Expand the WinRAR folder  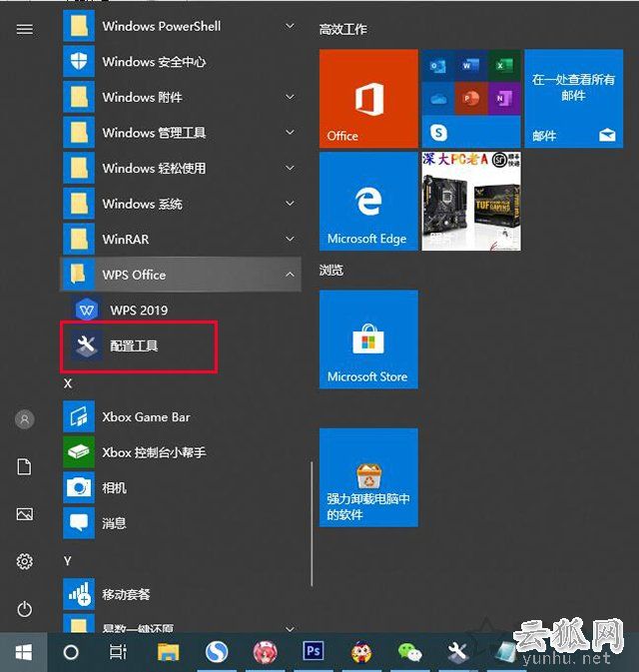coord(181,239)
